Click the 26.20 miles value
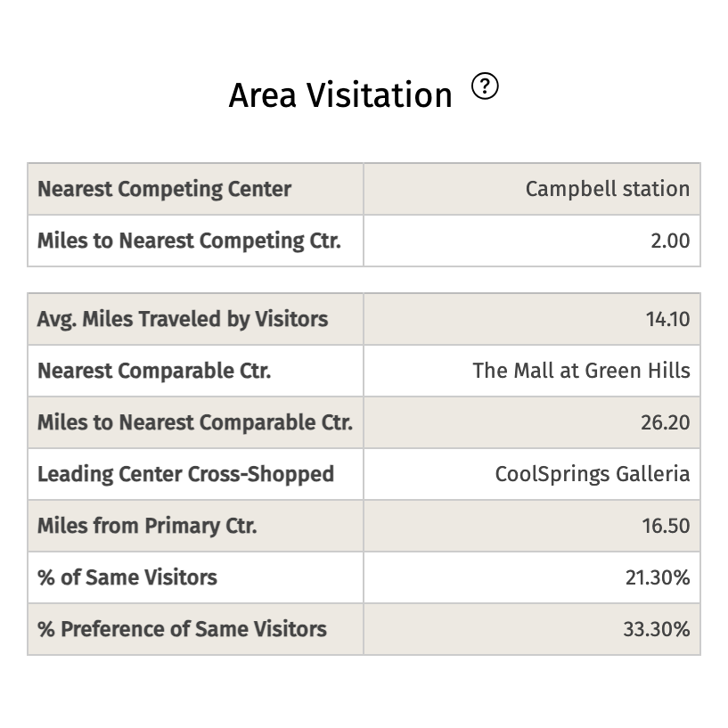Screen dimensions: 728x728 [x=665, y=422]
